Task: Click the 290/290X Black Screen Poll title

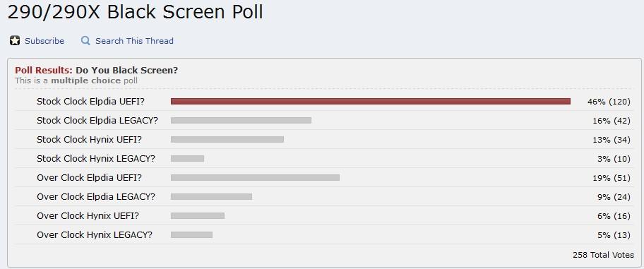Action: tap(135, 11)
